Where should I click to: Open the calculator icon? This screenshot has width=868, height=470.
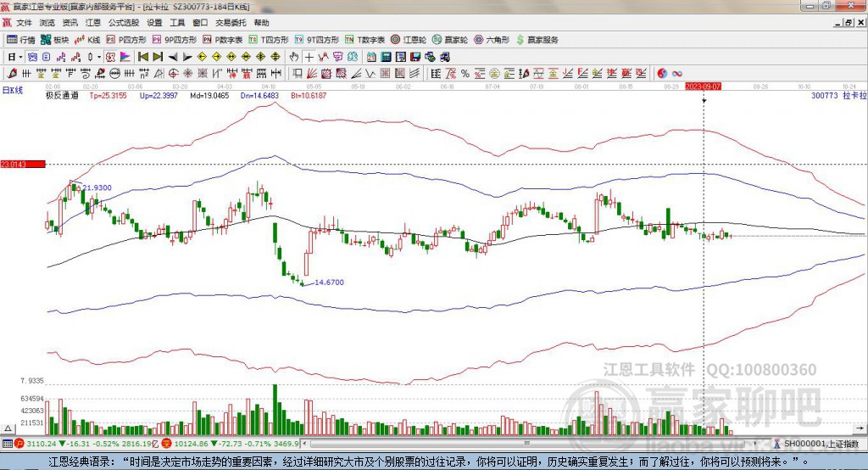click(387, 57)
